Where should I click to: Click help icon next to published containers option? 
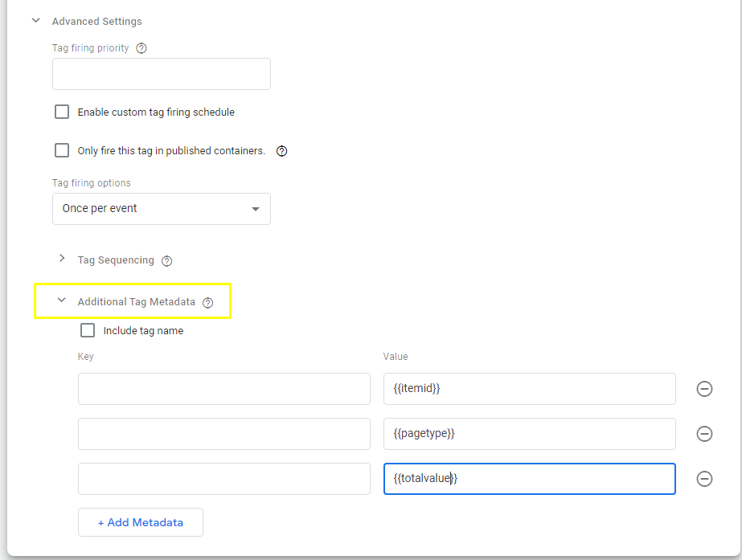281,151
